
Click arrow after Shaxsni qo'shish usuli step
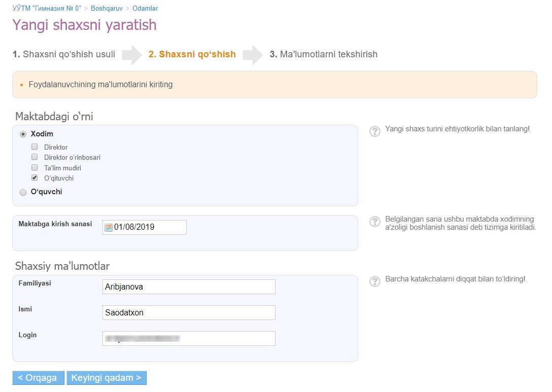coord(132,55)
